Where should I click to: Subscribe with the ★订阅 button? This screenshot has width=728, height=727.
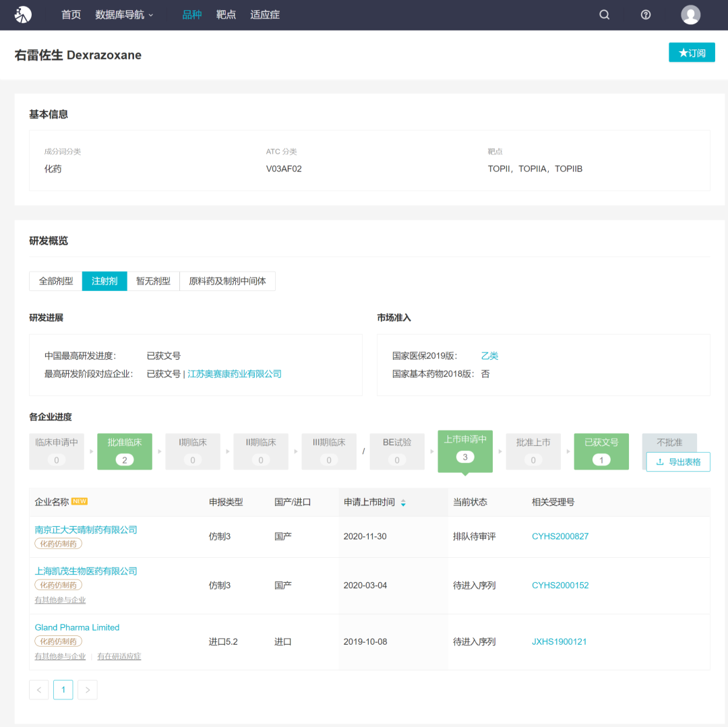(x=692, y=53)
